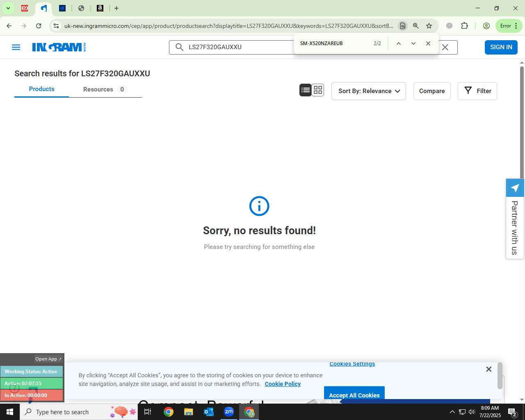Select the Products tab
Screen dimensions: 525x420
41,89
